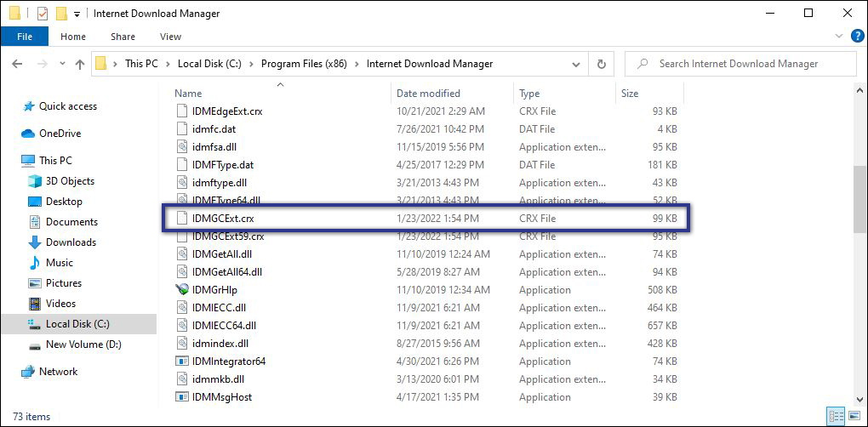Viewport: 868px width, 427px height.
Task: Click This PC in address breadcrumb
Action: click(141, 64)
